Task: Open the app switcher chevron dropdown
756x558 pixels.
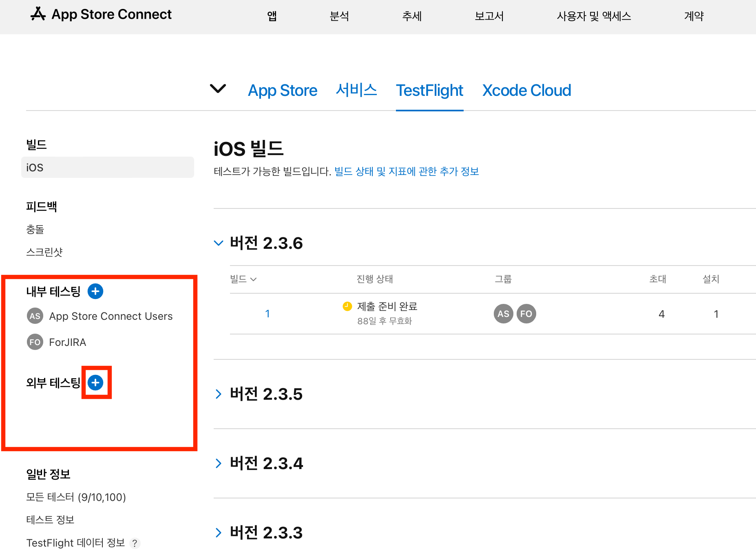Action: click(218, 88)
